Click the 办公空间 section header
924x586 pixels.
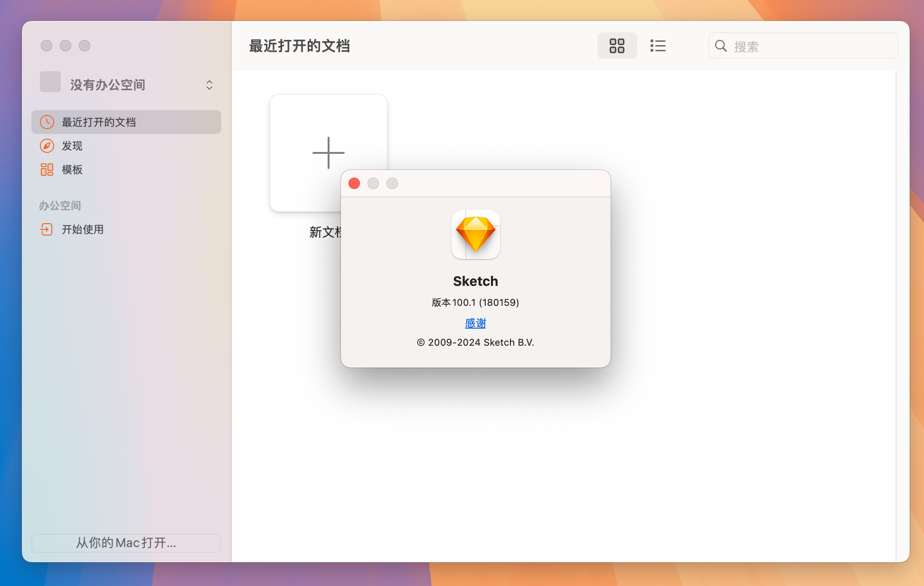pos(60,206)
